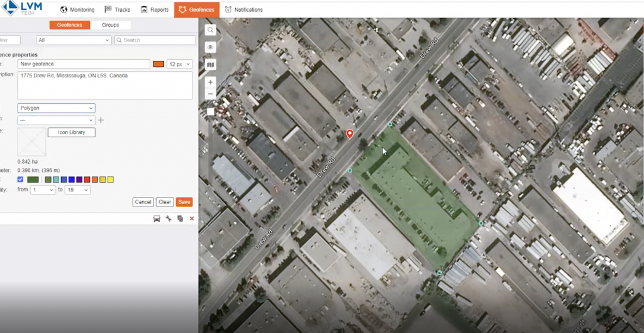Click the red X delete icon
644x333 pixels.
192,218
